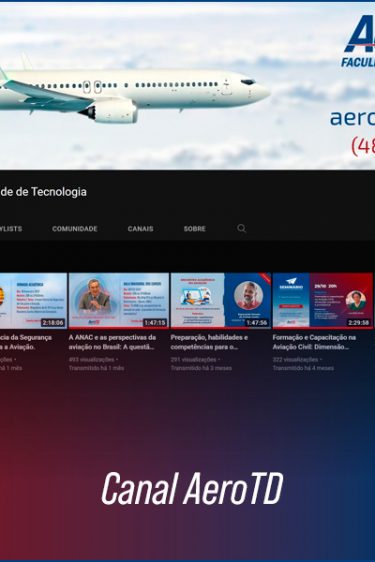375x562 pixels.
Task: Open the SOBRE tab
Action: coord(195,229)
